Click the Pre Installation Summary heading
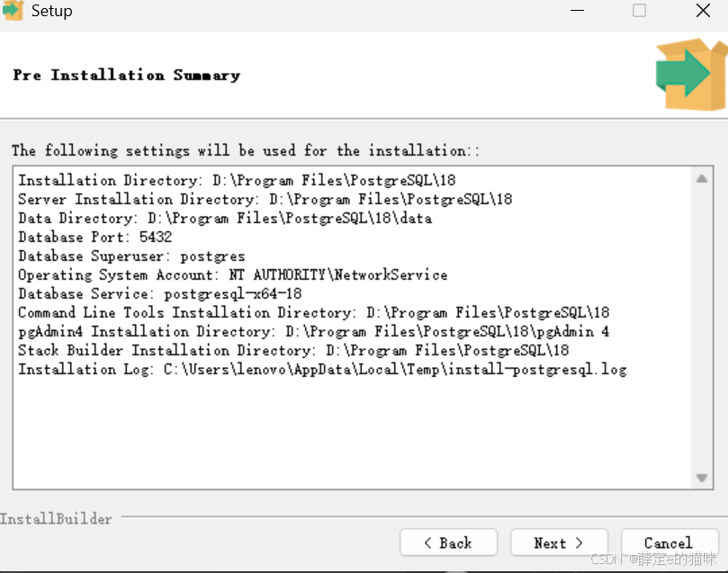Screen dimensions: 728x573 tap(127, 75)
